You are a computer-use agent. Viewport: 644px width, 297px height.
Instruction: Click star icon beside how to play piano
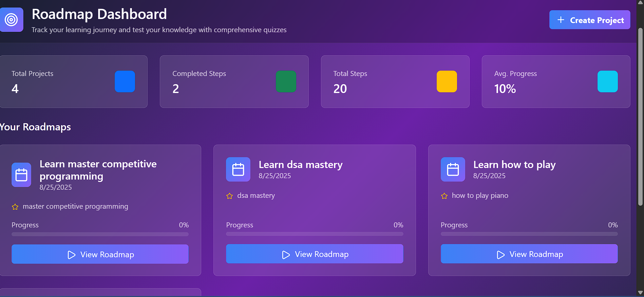(x=444, y=196)
